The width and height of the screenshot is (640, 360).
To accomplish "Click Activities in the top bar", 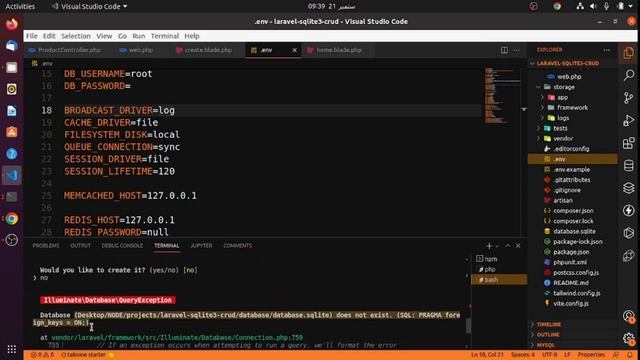I will click(x=20, y=7).
